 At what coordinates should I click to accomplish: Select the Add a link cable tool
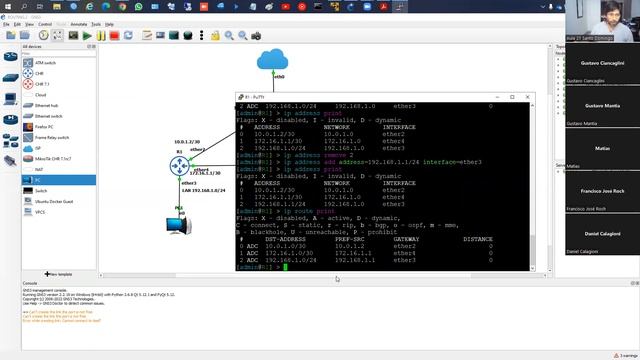point(10,161)
